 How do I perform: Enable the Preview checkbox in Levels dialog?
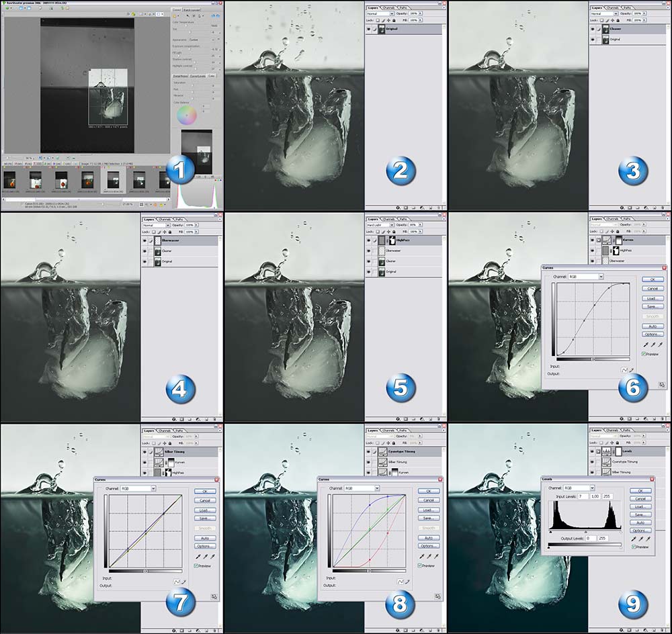point(634,547)
